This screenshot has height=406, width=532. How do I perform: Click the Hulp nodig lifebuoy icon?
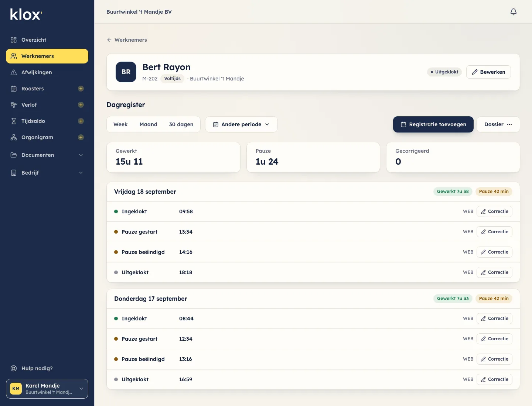pyautogui.click(x=14, y=368)
